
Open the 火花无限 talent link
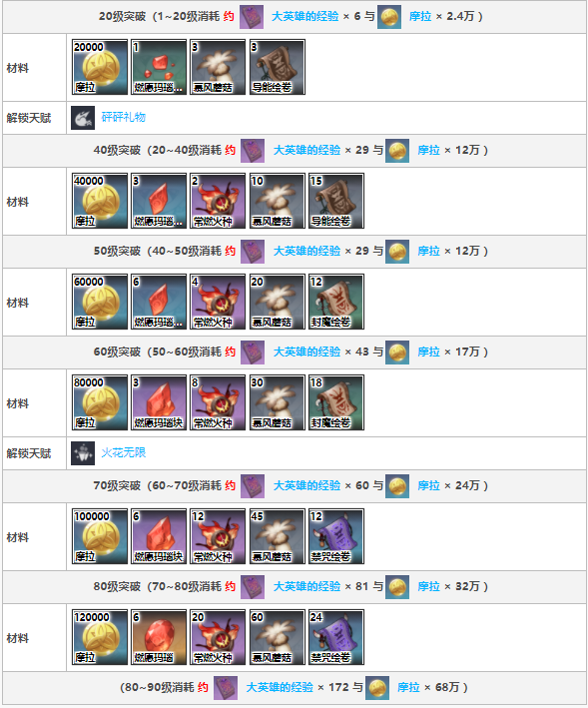[x=123, y=453]
